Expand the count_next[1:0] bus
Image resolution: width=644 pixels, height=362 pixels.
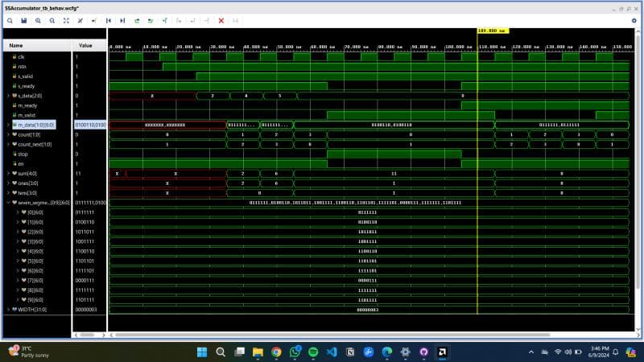(x=8, y=145)
